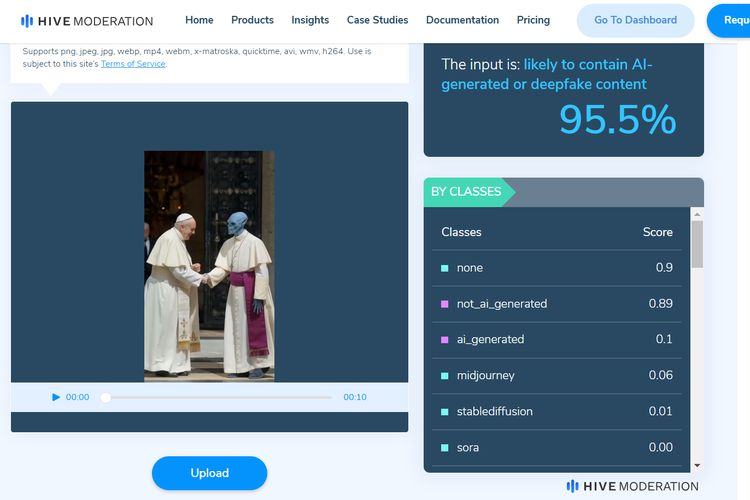
Task: Go to the Insights page
Action: (x=310, y=20)
